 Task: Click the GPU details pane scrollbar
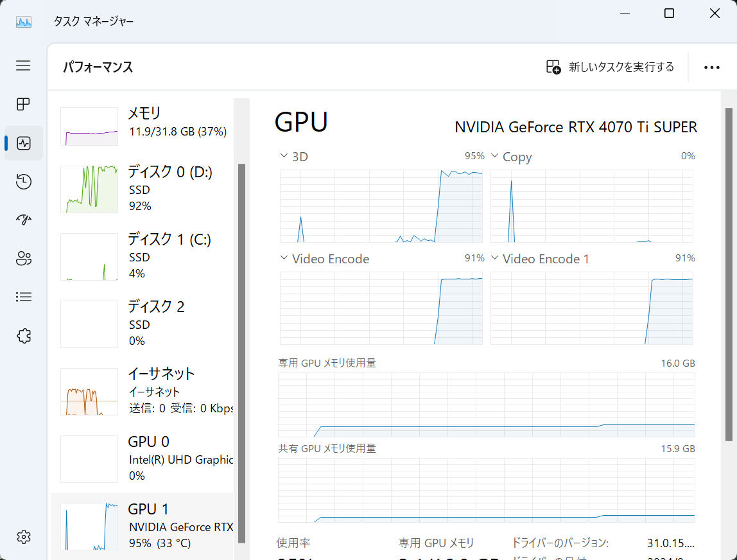coord(729,275)
